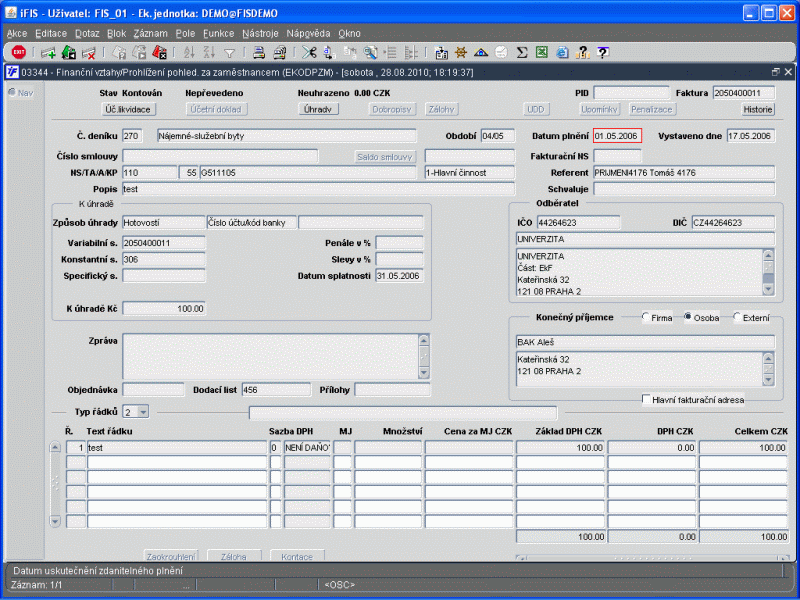Image resolution: width=800 pixels, height=600 pixels.
Task: Click the red EXIT toolbar icon
Action: coord(18,53)
